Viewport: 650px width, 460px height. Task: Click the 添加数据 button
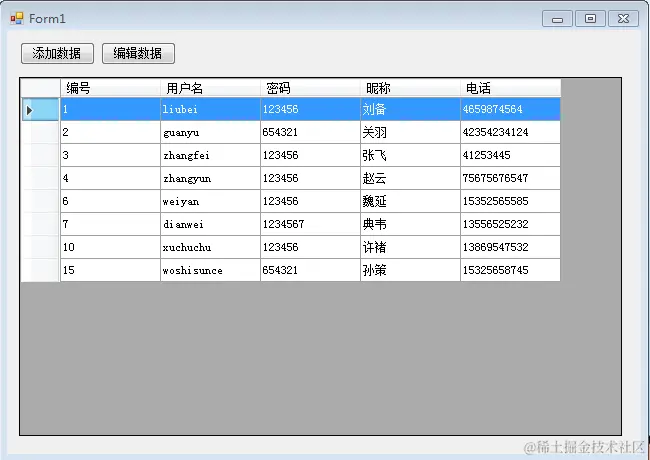click(x=57, y=53)
